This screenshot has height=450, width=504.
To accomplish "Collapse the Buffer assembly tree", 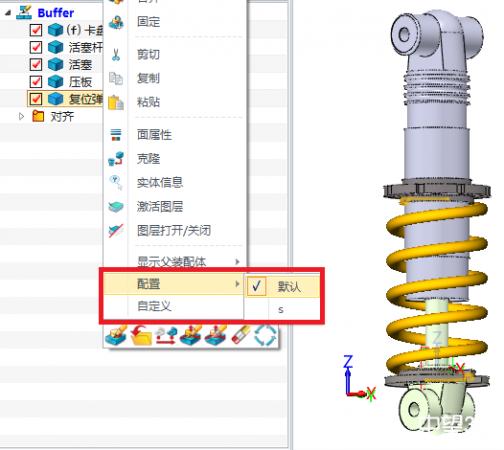I will pos(8,13).
